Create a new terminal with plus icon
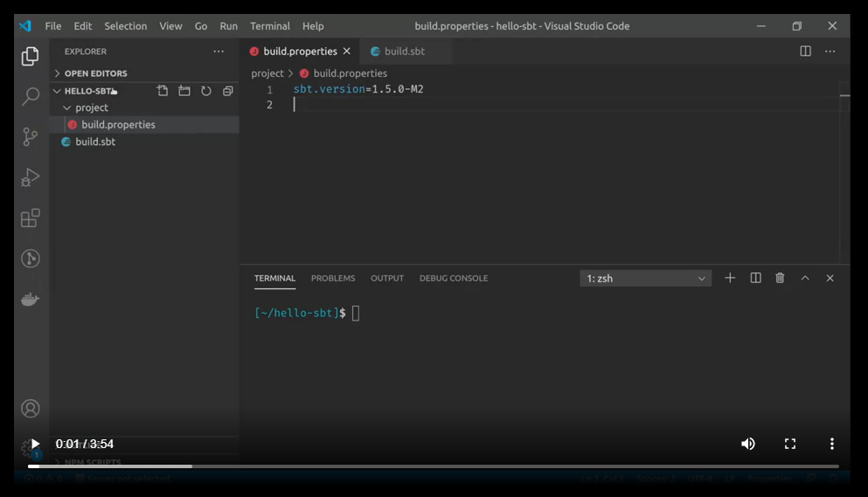 tap(730, 278)
